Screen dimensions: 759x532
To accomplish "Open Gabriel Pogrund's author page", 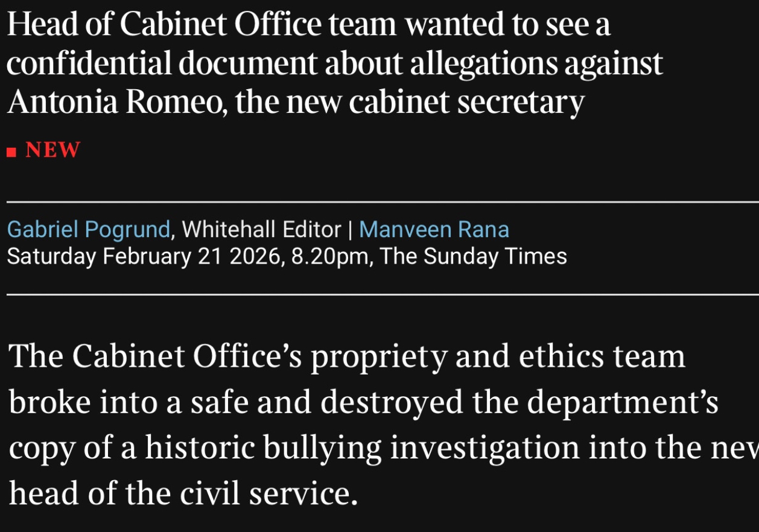I will (89, 230).
